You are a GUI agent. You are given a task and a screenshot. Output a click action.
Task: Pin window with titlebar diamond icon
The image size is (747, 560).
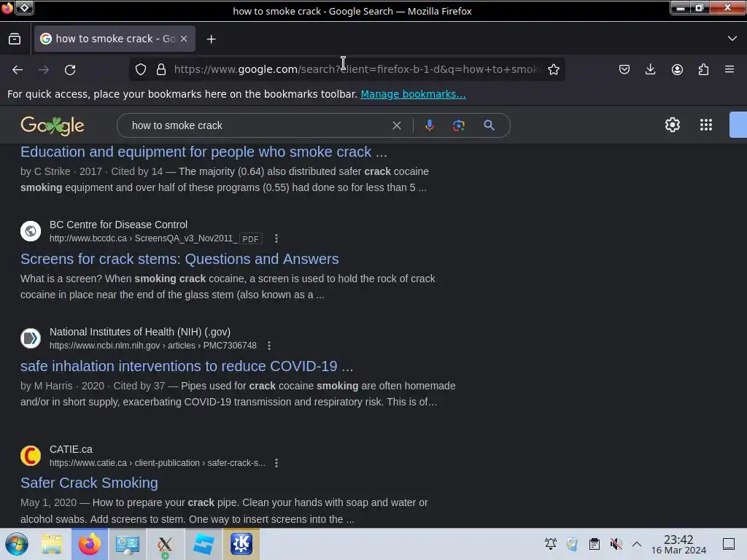coord(24,7)
